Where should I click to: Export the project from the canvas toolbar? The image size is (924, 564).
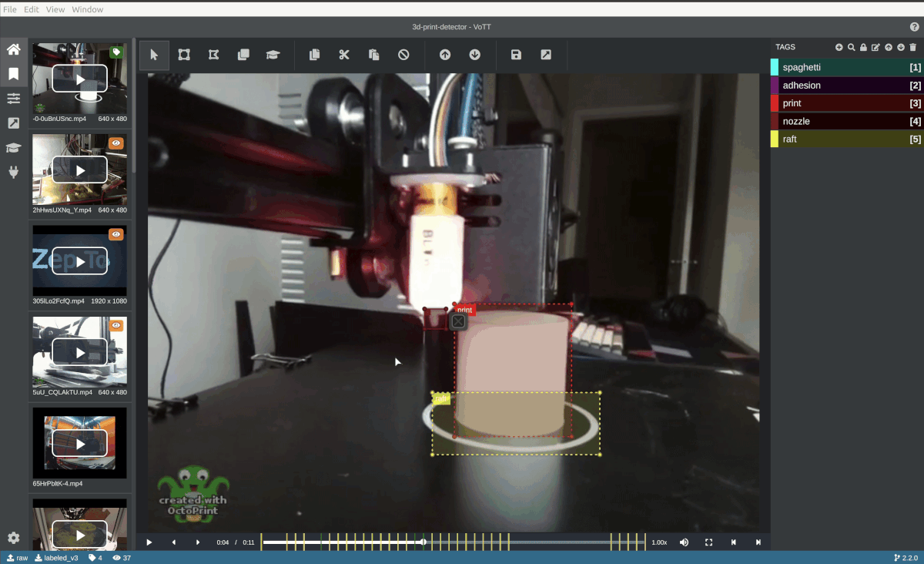546,55
